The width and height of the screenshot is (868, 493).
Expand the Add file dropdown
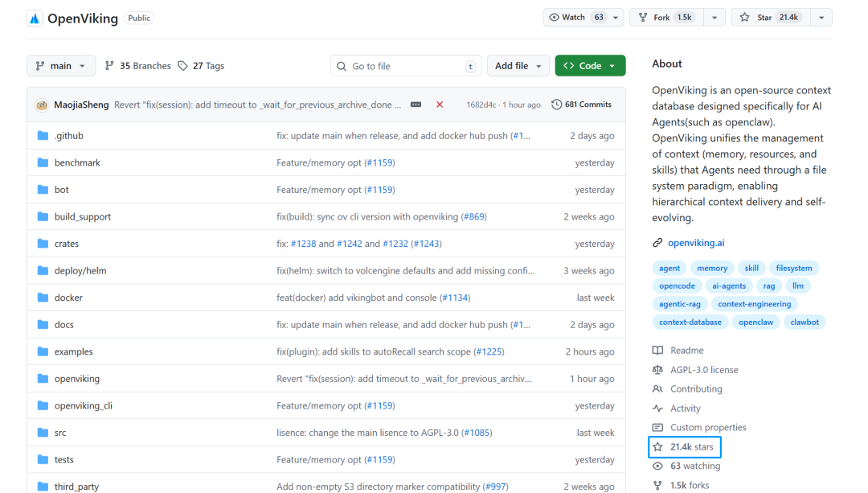[518, 66]
